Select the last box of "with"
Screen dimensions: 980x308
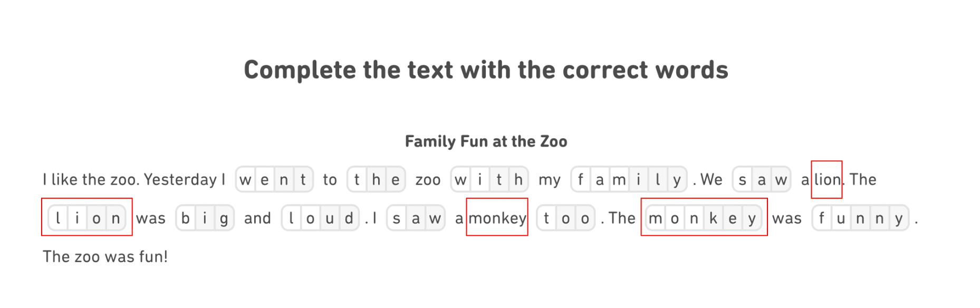[x=518, y=180]
